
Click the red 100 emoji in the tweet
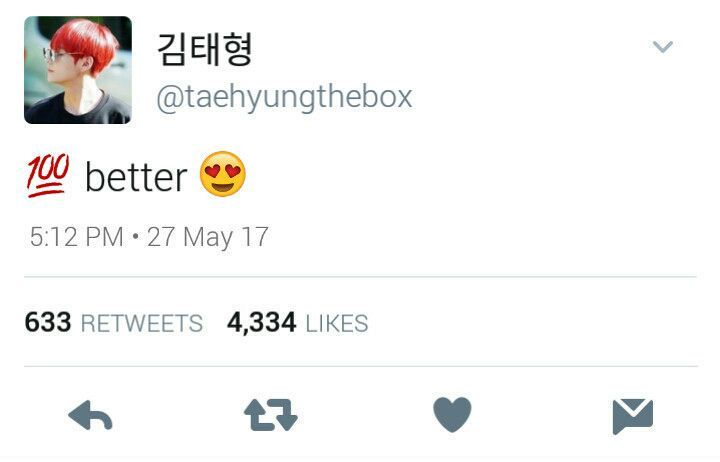tap(47, 177)
